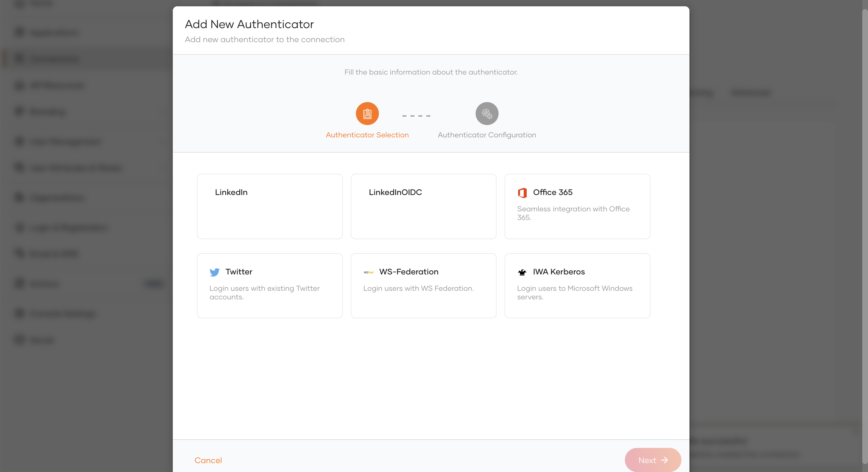Select the IWA Kerberos authenticator card
Screen dimensions: 868x472
(x=577, y=286)
